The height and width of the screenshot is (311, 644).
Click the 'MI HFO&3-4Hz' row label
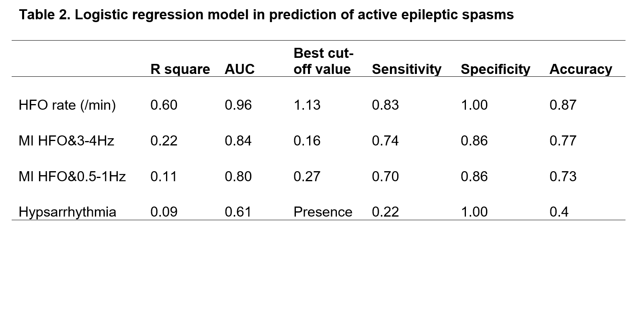coord(66,141)
